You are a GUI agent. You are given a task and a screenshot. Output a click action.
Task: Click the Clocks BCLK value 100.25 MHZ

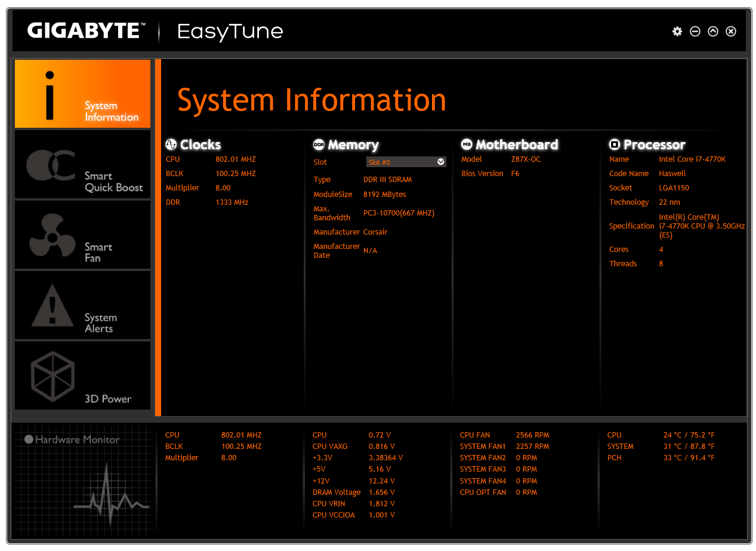point(236,174)
